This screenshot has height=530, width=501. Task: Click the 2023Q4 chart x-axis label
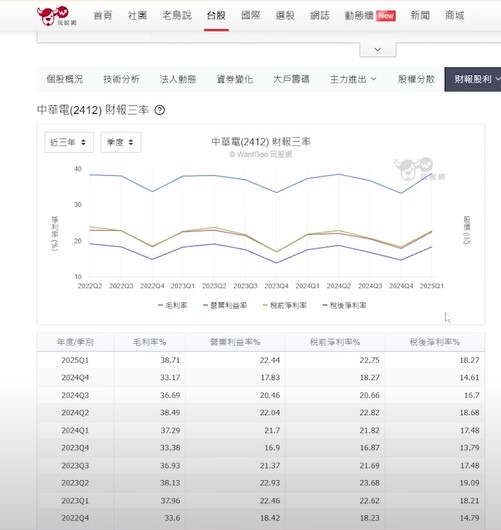click(x=277, y=286)
